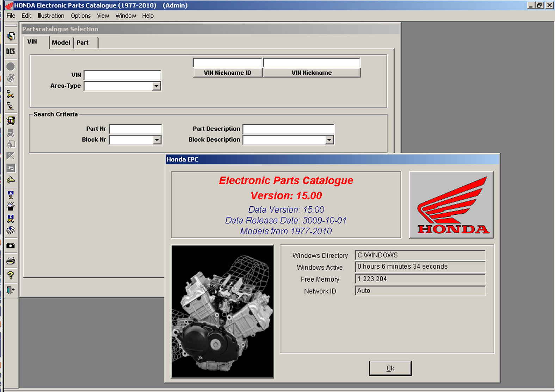Image resolution: width=555 pixels, height=392 pixels.
Task: Expand the Area-Type dropdown
Action: coord(156,86)
